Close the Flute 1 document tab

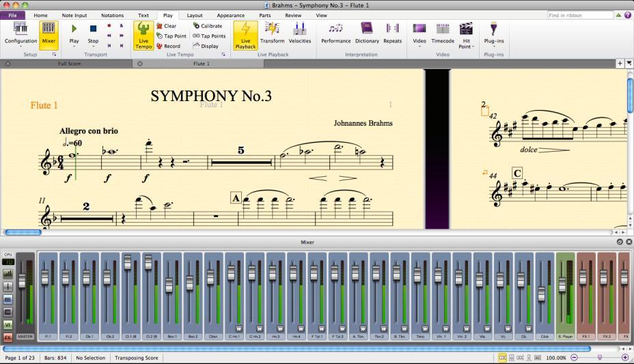tap(140, 64)
